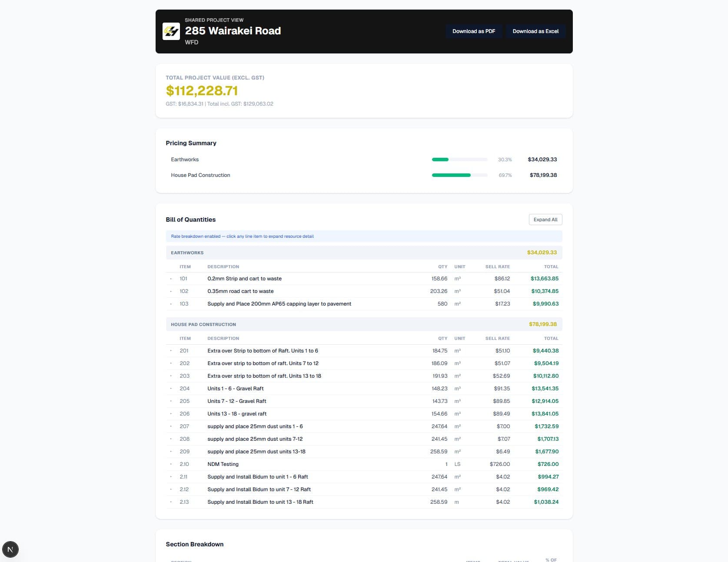Click total $10,112.80 for item 203

(546, 376)
